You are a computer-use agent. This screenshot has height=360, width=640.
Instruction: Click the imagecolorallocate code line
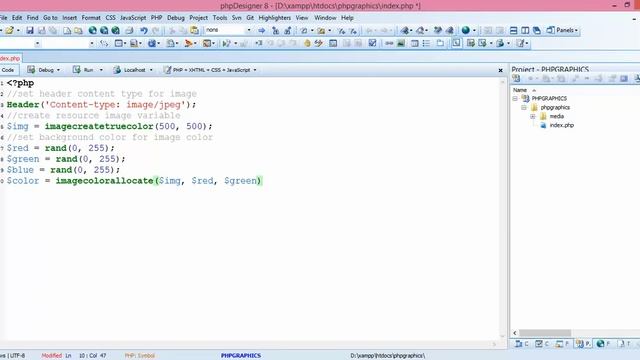(x=134, y=181)
